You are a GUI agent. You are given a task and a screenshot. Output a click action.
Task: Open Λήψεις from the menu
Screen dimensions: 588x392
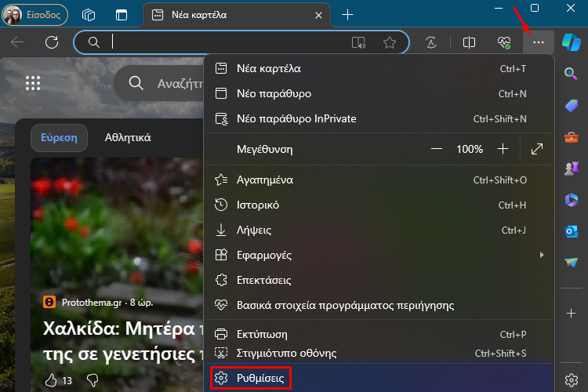coord(379,230)
